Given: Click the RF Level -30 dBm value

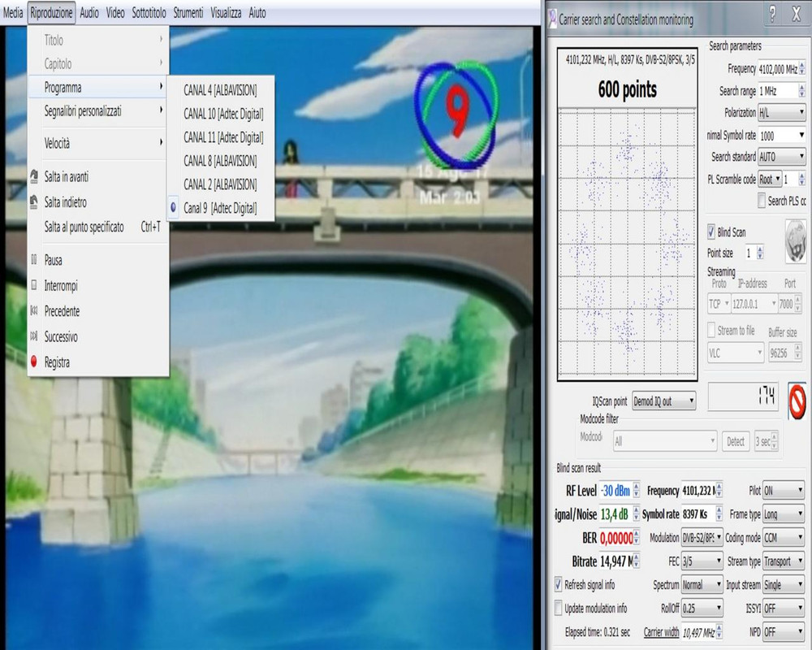Looking at the screenshot, I should [x=615, y=491].
